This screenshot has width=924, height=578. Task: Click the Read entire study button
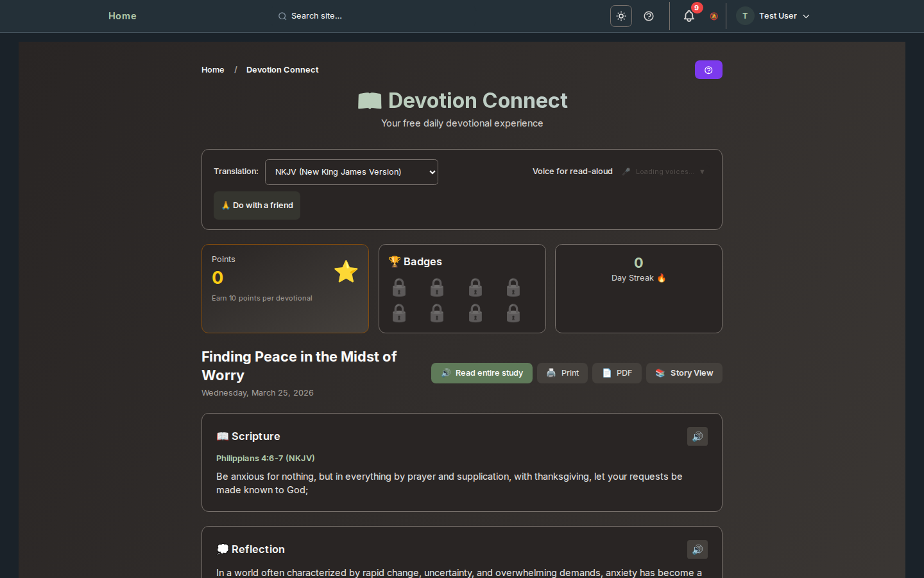click(x=481, y=373)
